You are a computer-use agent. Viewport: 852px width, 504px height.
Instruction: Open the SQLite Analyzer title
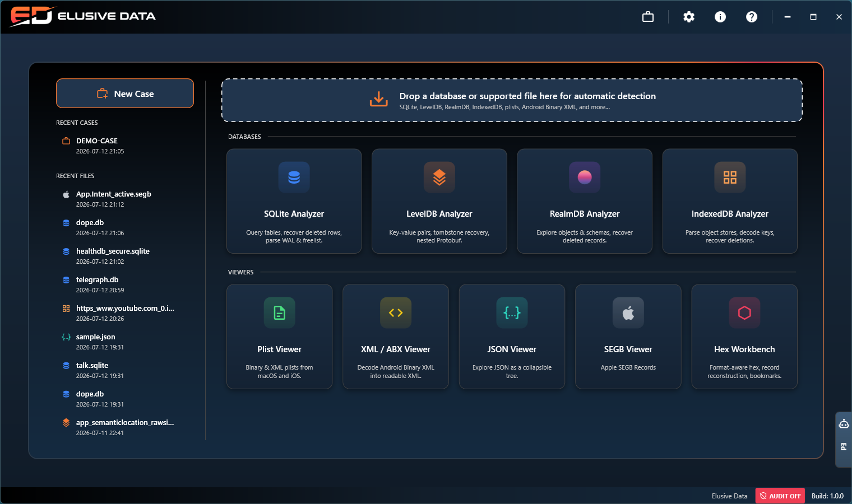[294, 214]
